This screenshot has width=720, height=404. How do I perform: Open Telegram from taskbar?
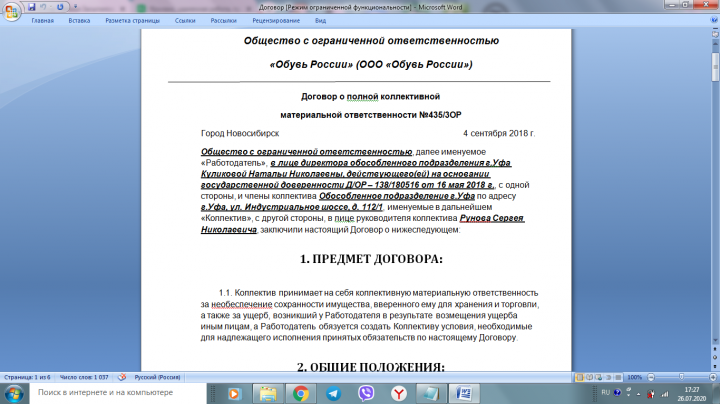(333, 394)
